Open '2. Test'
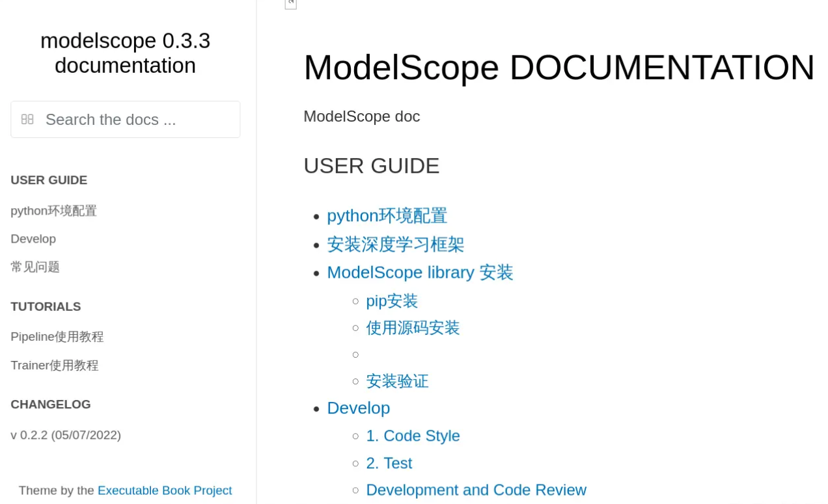The image size is (828, 504). [389, 462]
